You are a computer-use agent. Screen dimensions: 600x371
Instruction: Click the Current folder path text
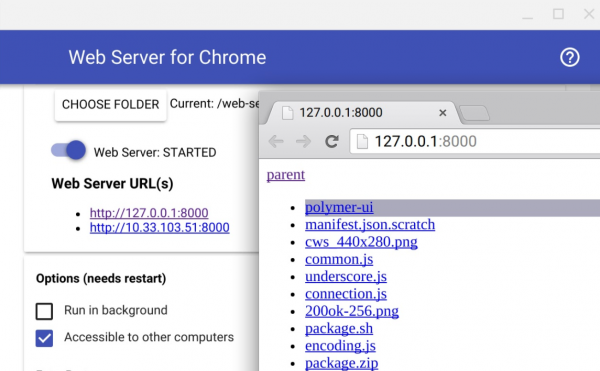point(214,104)
